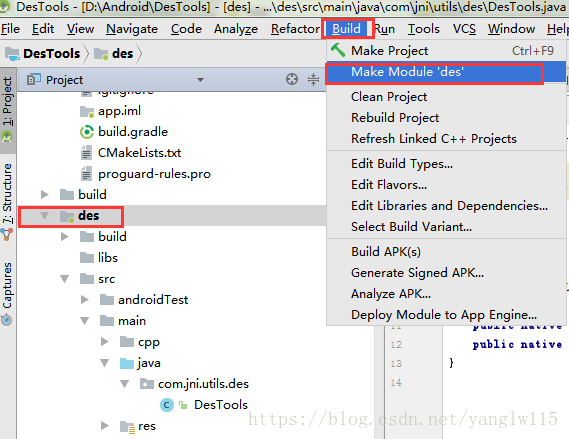Collapse the main folder
This screenshot has width=569, height=439.
coord(85,321)
